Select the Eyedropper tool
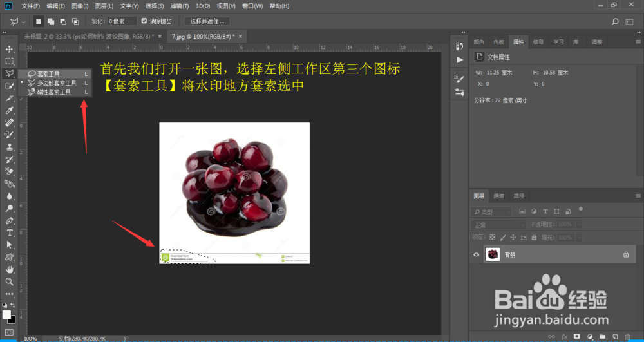Screen dimensions: 644x342 (9, 110)
